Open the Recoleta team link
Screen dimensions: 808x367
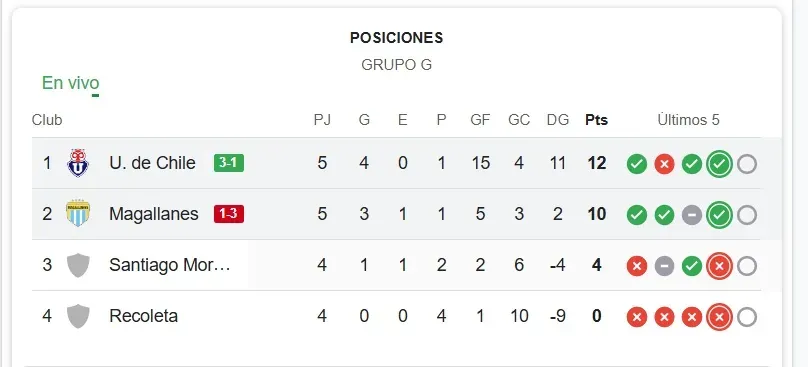(143, 316)
